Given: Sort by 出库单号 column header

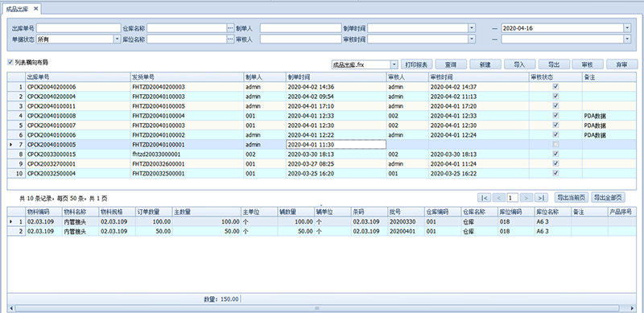Looking at the screenshot, I should click(77, 76).
